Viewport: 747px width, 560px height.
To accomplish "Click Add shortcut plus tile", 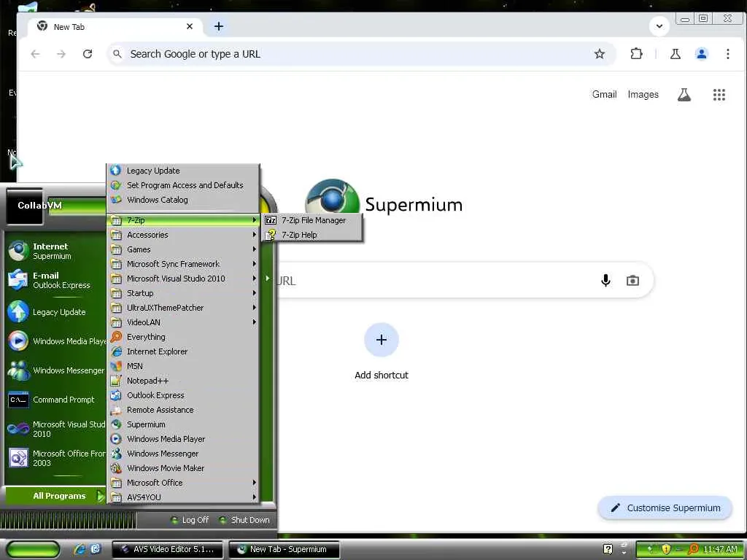I will (381, 340).
